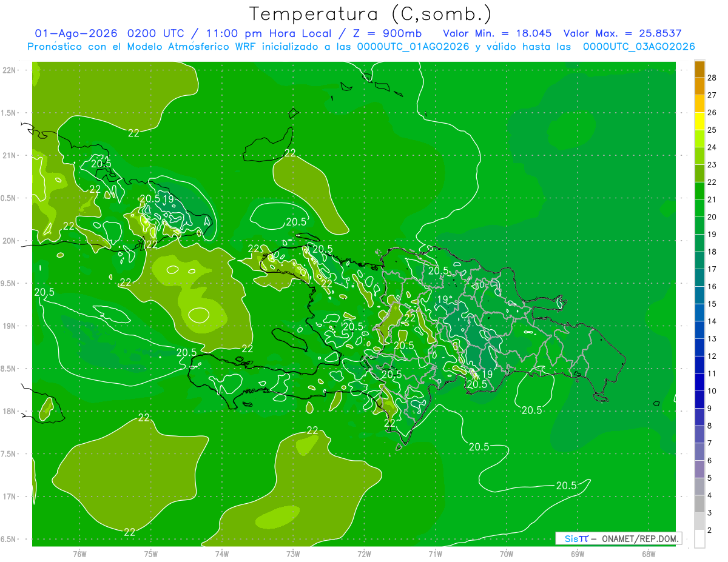
Task: Pick the purple legend band between 6 and 7
Action: 700,452
